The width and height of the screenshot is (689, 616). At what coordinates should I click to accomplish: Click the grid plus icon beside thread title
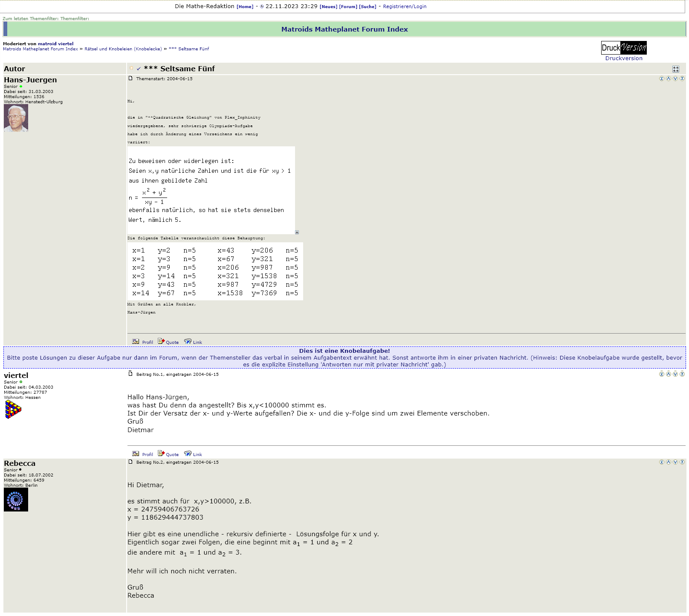point(675,69)
